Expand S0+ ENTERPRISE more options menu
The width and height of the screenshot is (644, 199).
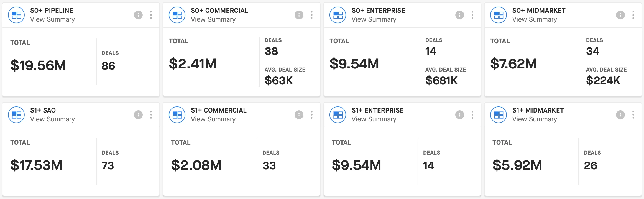[x=472, y=15]
